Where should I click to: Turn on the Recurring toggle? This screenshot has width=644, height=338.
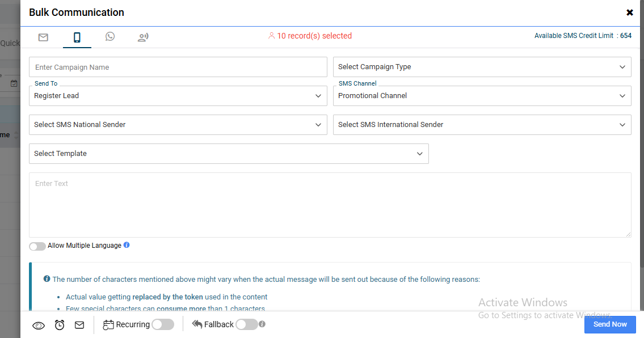162,324
